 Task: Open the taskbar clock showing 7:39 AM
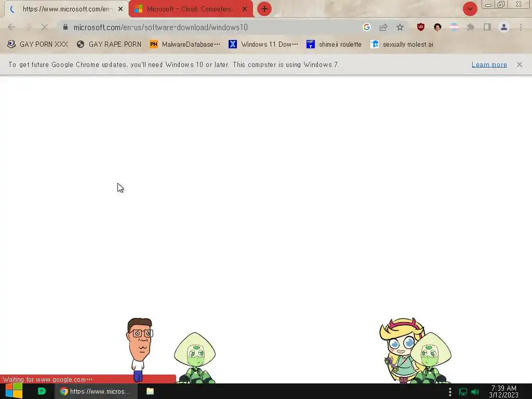click(504, 392)
